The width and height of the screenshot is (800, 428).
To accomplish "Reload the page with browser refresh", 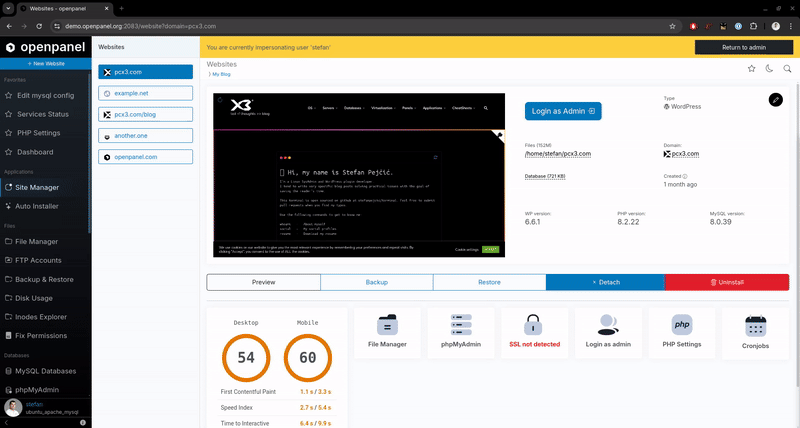I will point(39,26).
